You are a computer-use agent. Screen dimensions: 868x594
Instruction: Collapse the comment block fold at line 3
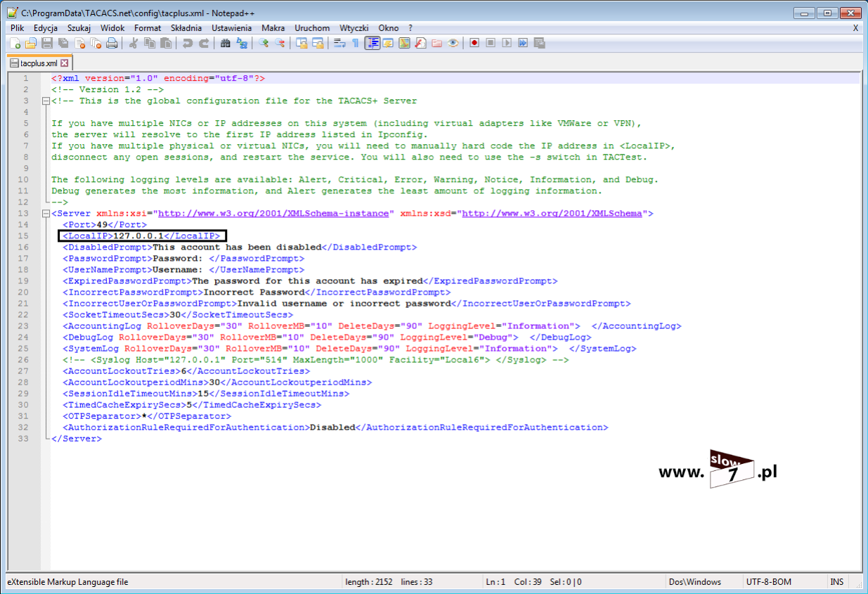click(x=46, y=101)
